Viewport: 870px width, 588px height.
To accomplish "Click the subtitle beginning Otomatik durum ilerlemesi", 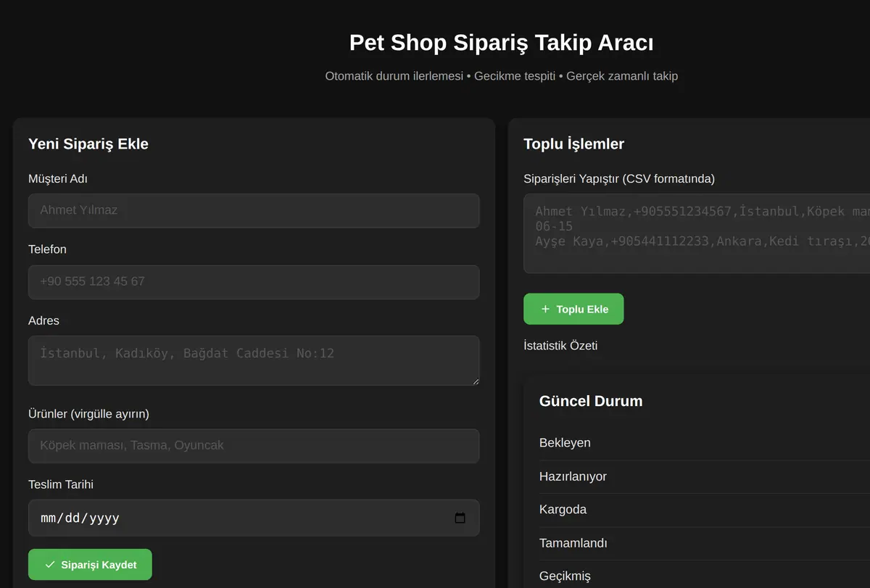I will pyautogui.click(x=501, y=76).
